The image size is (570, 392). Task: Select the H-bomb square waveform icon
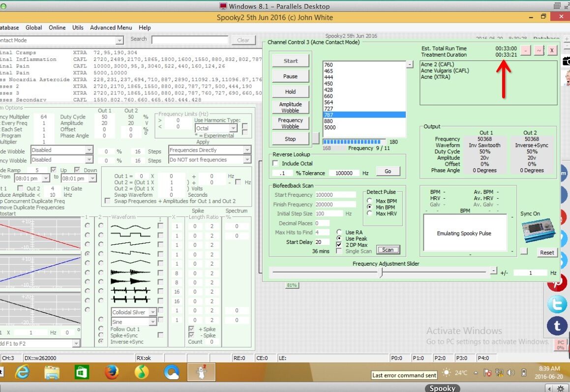click(130, 300)
